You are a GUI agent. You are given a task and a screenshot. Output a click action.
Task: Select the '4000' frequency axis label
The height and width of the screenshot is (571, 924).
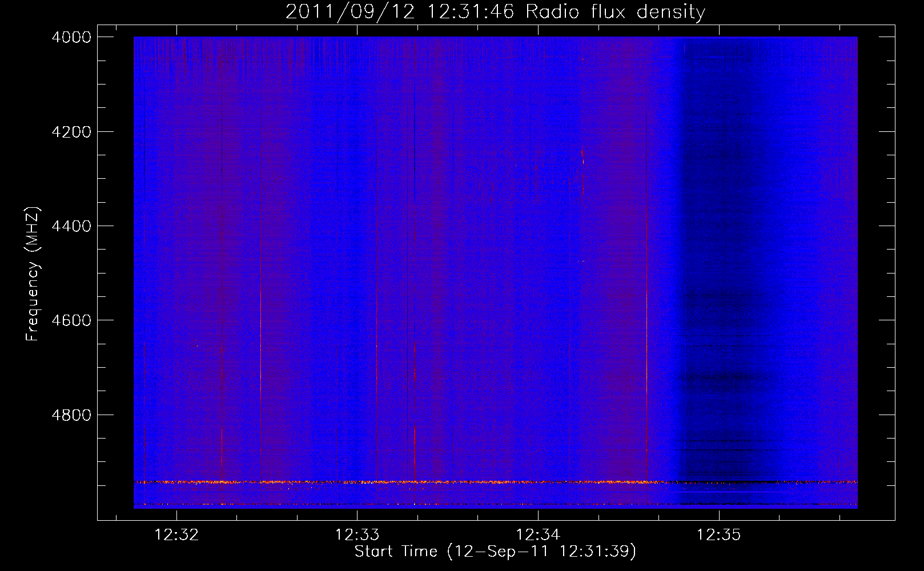coord(71,37)
